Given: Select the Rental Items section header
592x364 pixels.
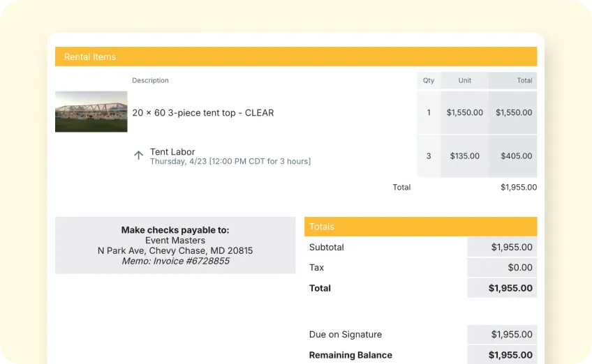Looking at the screenshot, I should [x=90, y=56].
